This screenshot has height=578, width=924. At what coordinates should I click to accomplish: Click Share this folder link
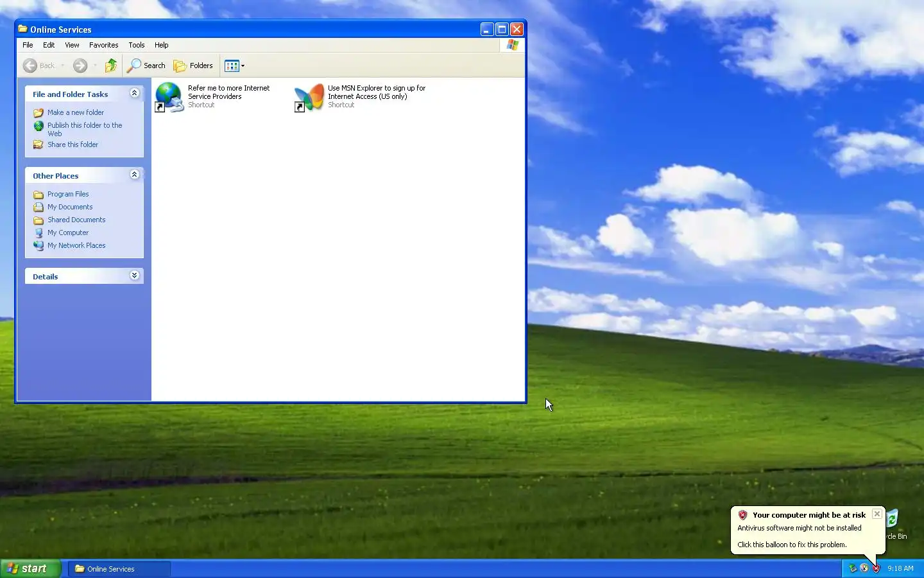[73, 144]
